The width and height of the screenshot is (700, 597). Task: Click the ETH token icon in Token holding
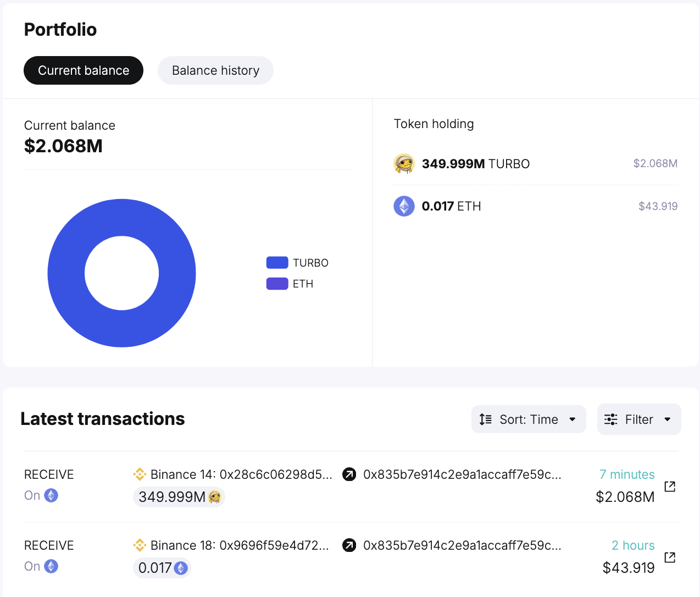click(x=404, y=206)
